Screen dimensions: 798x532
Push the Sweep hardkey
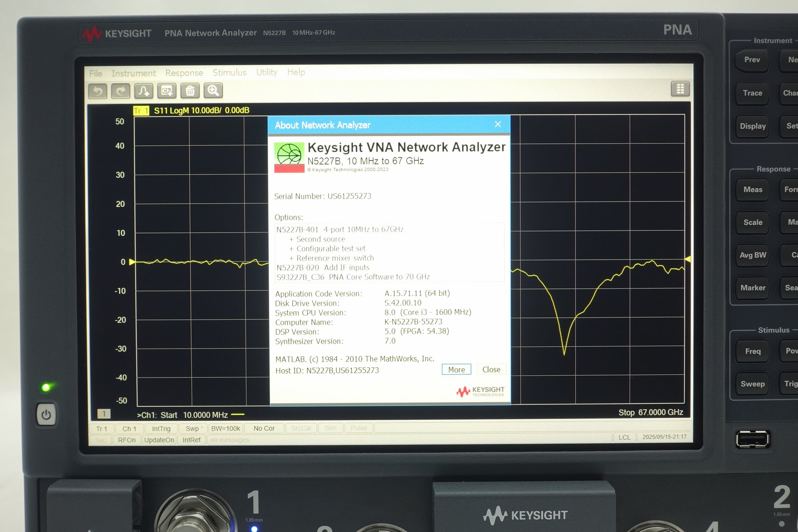(752, 384)
